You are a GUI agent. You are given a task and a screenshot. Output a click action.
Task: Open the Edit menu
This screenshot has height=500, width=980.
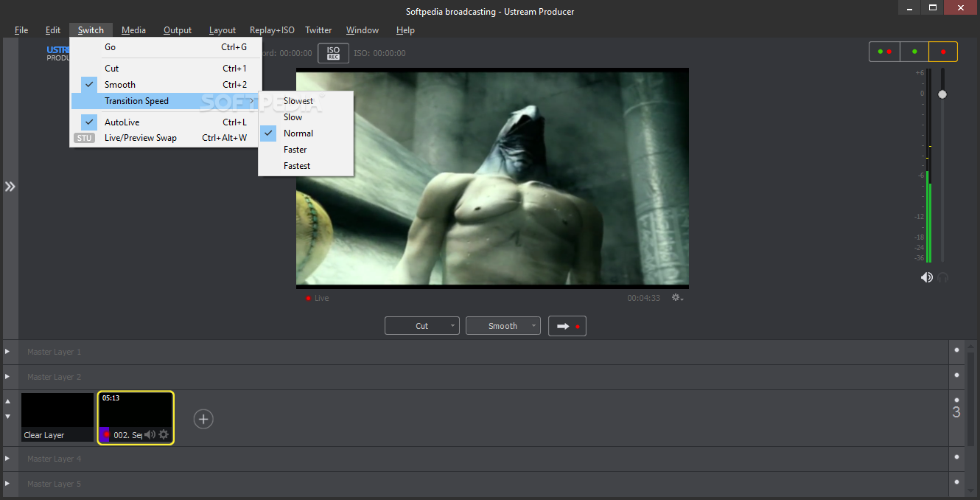(x=53, y=30)
